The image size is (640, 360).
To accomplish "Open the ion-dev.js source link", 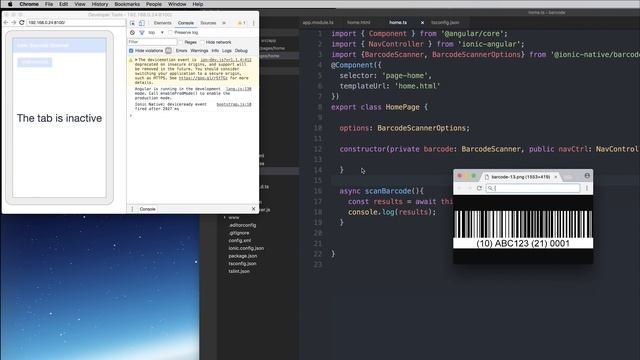I will point(226,60).
